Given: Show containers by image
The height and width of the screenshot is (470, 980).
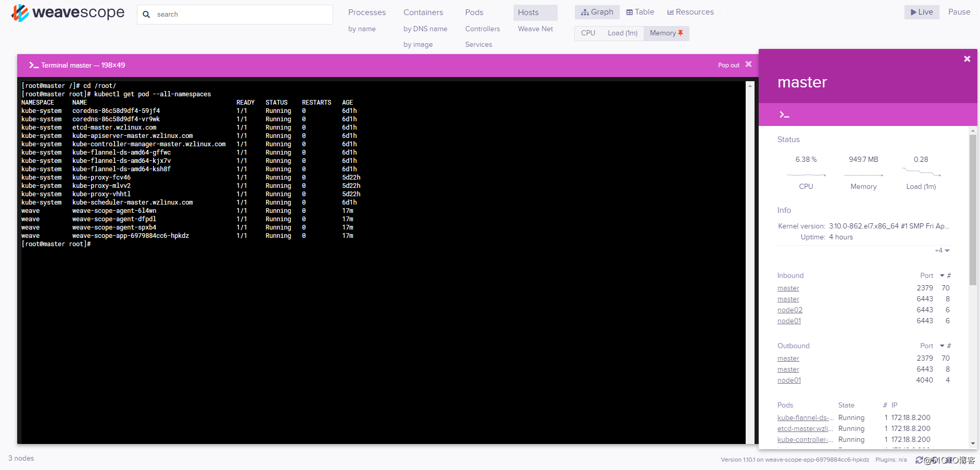Looking at the screenshot, I should click(x=418, y=44).
